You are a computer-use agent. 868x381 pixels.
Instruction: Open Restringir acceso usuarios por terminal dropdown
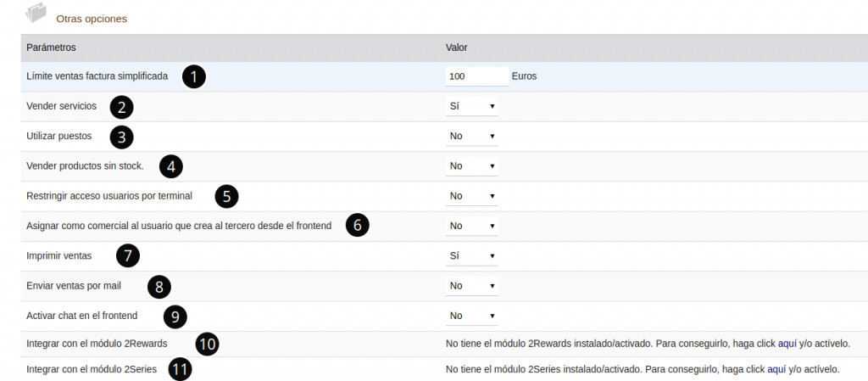pyautogui.click(x=472, y=196)
